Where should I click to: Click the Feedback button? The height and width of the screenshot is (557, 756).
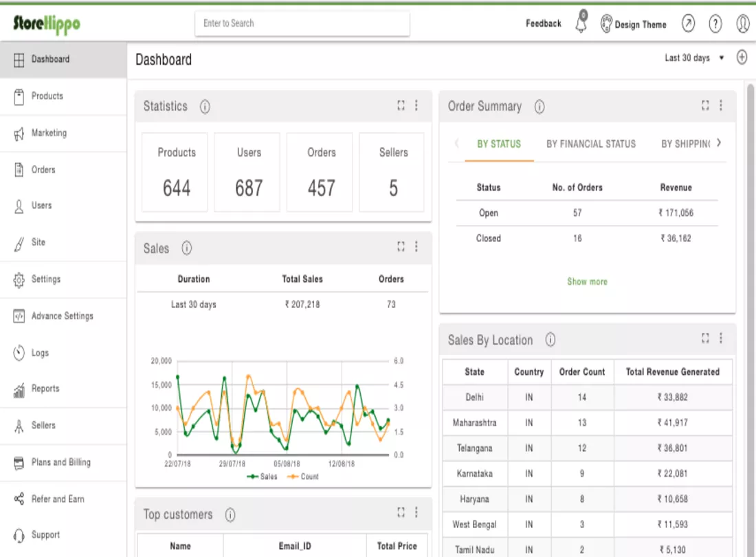[x=544, y=23]
